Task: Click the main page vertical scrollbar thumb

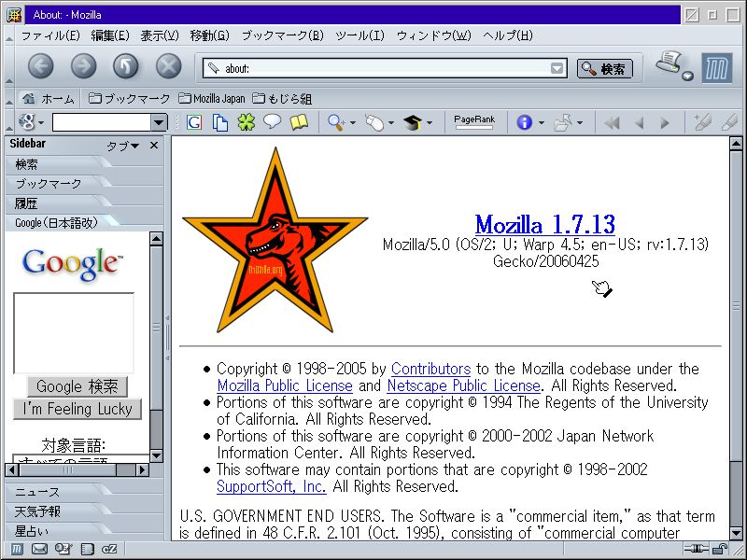Action: pyautogui.click(x=736, y=305)
